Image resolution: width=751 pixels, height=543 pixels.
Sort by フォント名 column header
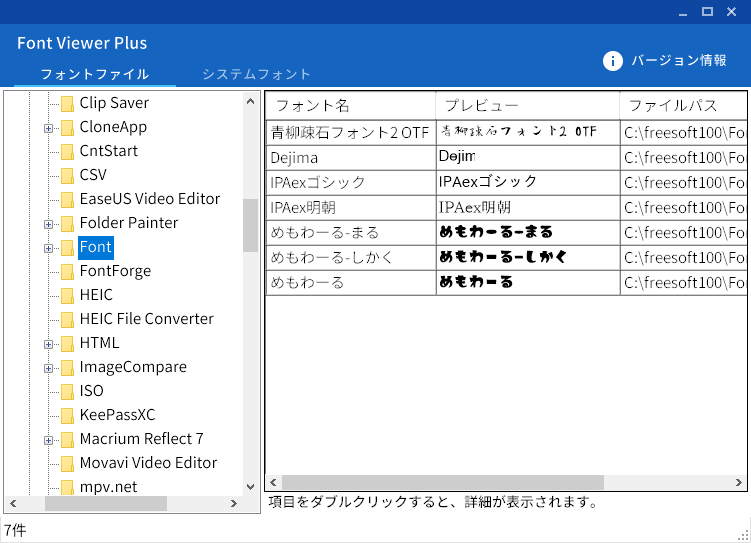(350, 105)
